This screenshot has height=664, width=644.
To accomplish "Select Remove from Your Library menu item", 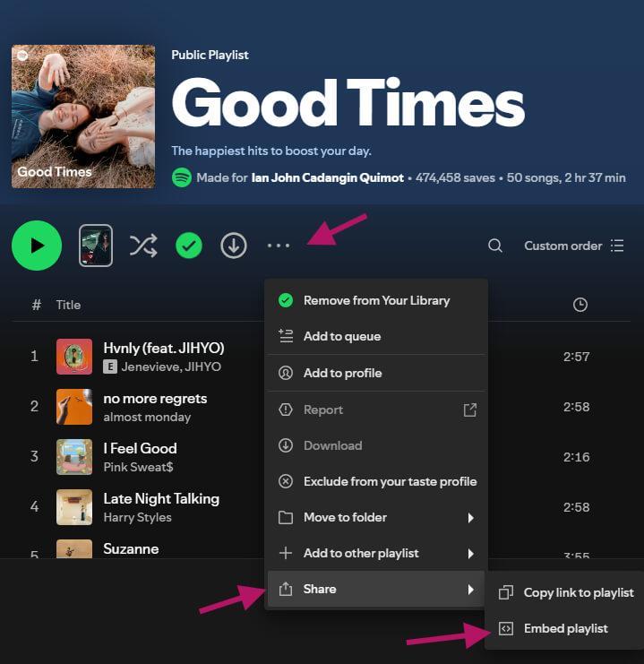I will click(x=376, y=300).
